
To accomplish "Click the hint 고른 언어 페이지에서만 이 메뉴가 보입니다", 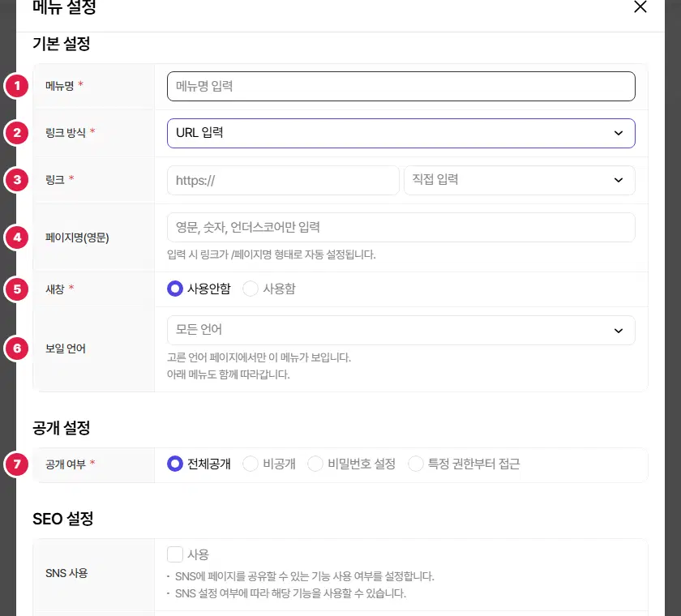I will tap(259, 357).
